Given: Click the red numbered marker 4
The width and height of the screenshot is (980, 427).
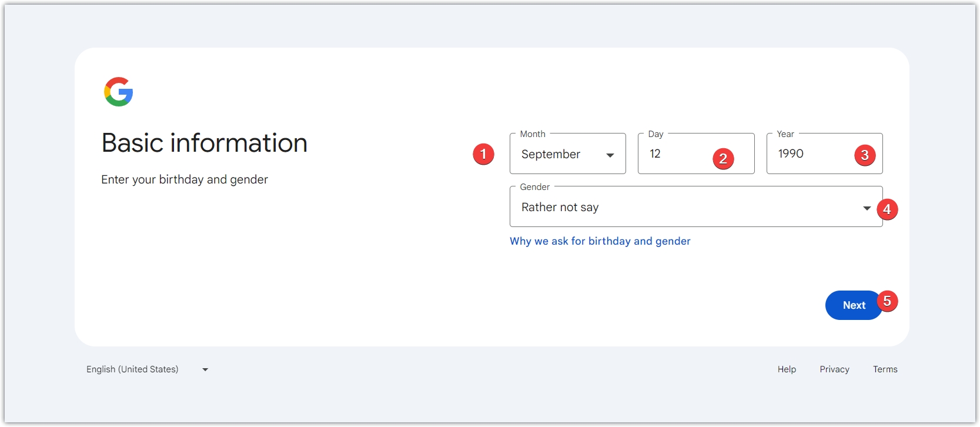Looking at the screenshot, I should (x=887, y=209).
